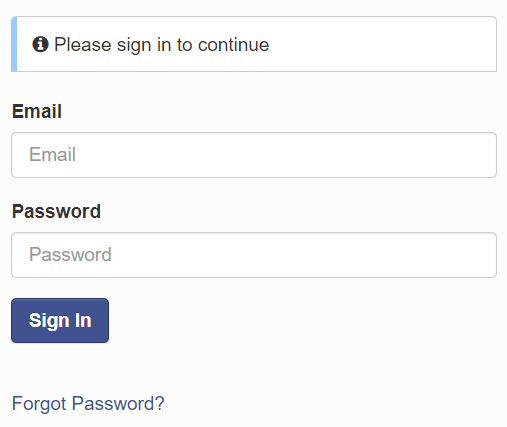Tap the information symbol beside 'Please sign in'
This screenshot has width=507, height=427.
pyautogui.click(x=40, y=44)
